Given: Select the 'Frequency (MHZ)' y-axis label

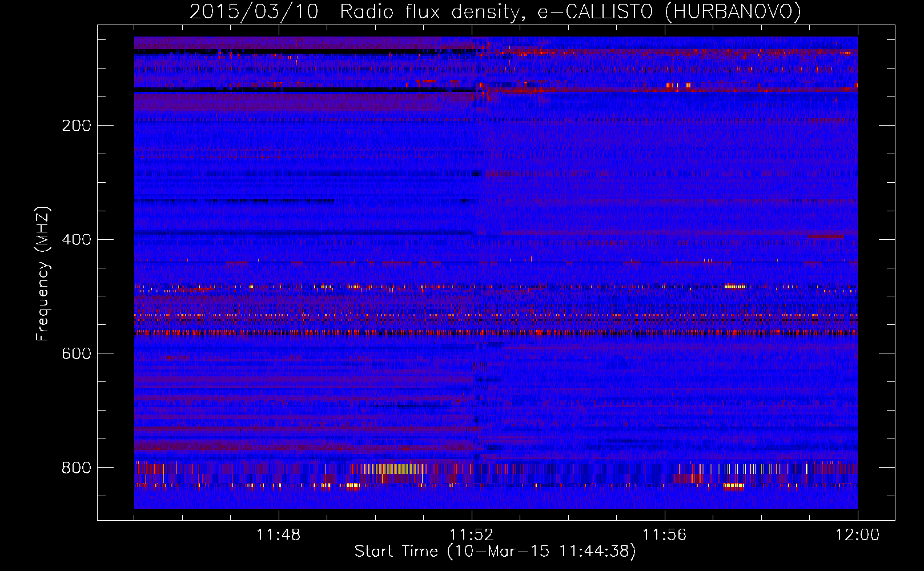Looking at the screenshot, I should [x=43, y=274].
